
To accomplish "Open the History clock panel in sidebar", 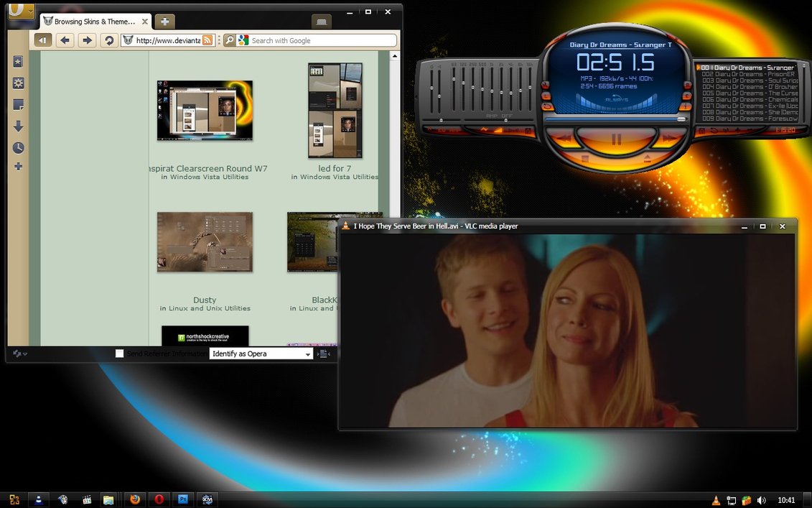I will point(19,148).
